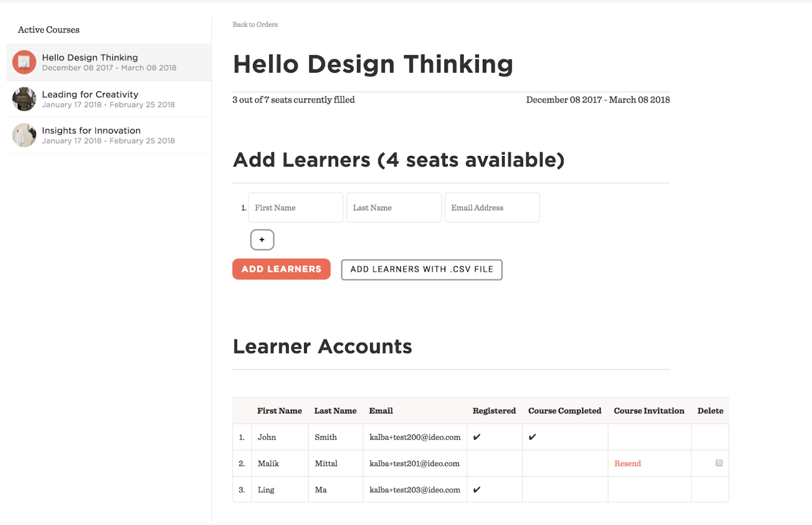
Task: Select Insights for Innovation course
Action: coord(109,135)
